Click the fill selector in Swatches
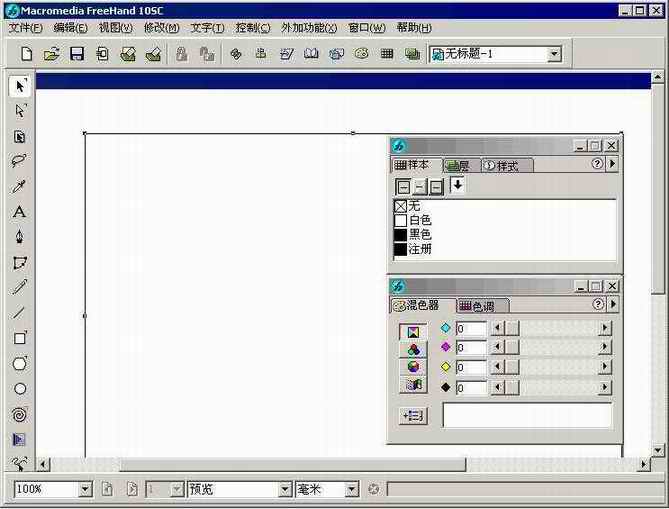The image size is (669, 509). click(x=403, y=187)
